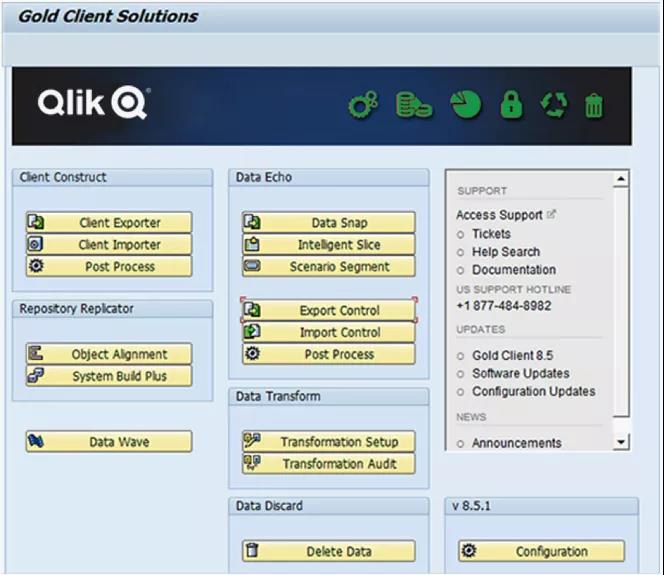Click the Data Echo group header
The height and width of the screenshot is (575, 664).
[329, 177]
